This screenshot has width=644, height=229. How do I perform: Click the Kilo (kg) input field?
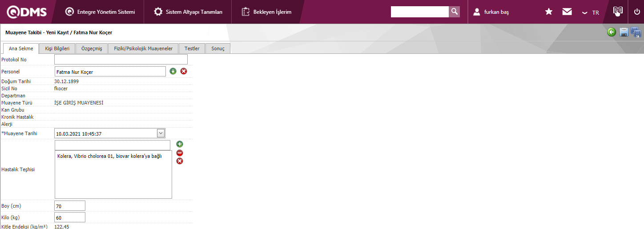[70, 217]
